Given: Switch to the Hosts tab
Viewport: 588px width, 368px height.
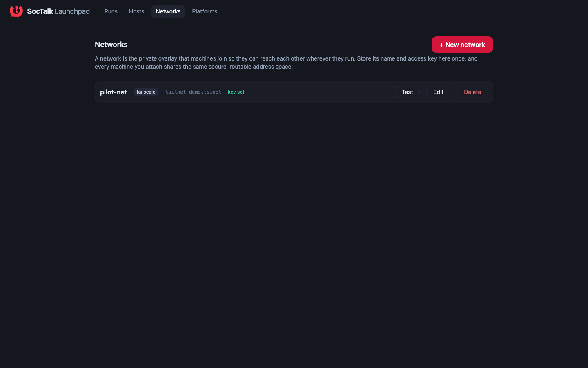Looking at the screenshot, I should (137, 11).
